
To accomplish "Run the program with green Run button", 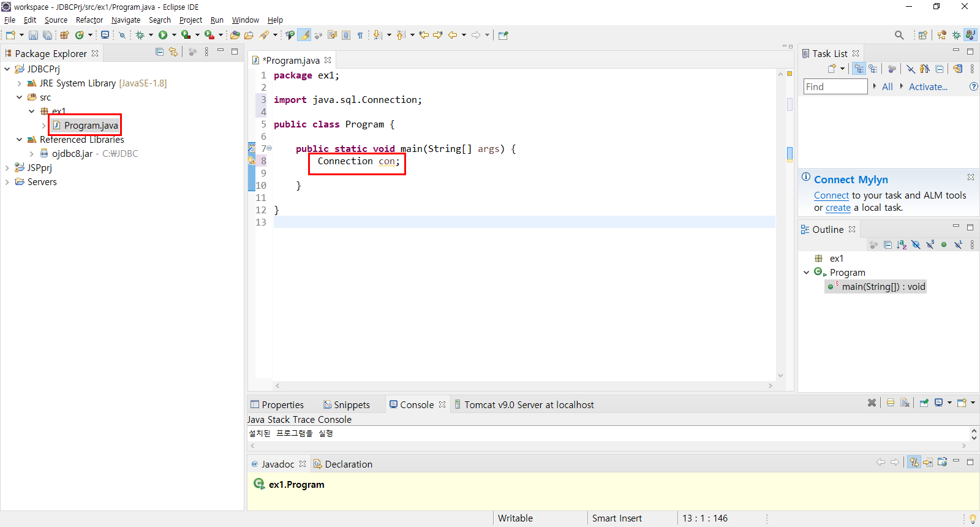I will coord(163,35).
